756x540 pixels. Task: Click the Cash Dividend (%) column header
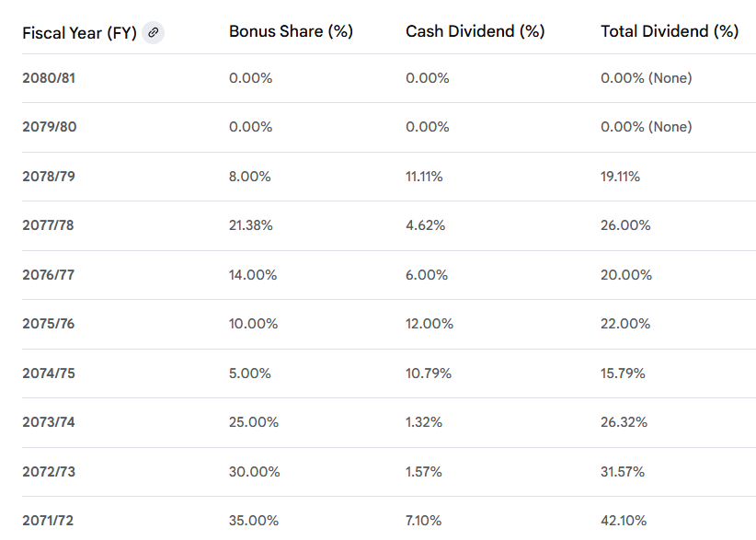tap(475, 31)
